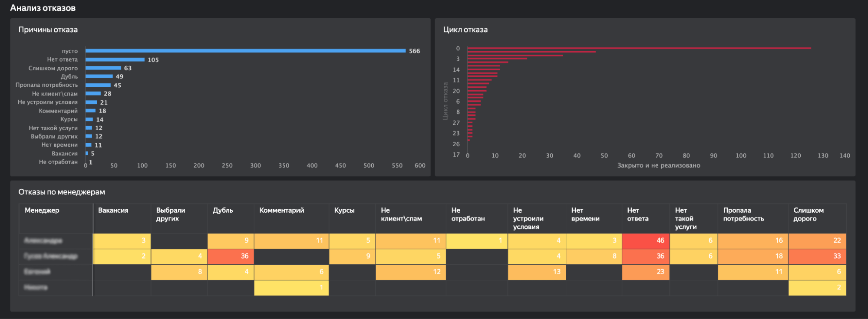The image size is (868, 319).
Task: Select the red cell with value 46
Action: click(646, 240)
